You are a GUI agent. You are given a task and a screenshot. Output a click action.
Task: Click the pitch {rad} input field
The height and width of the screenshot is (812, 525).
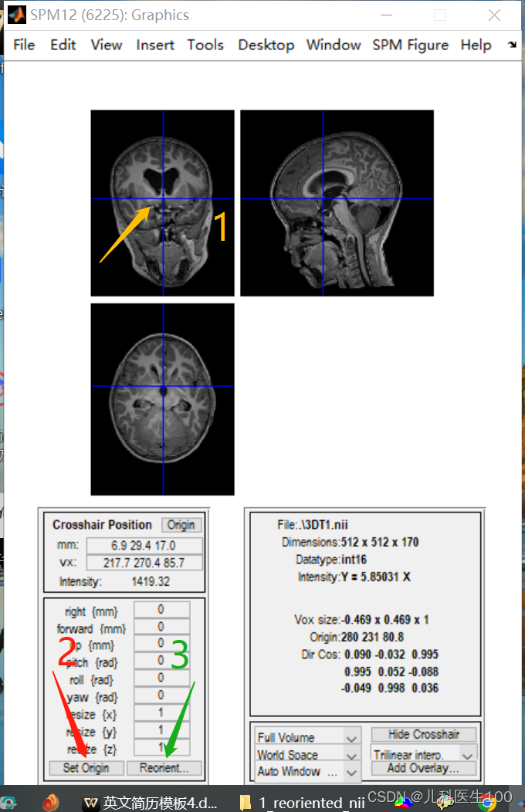[x=161, y=660]
